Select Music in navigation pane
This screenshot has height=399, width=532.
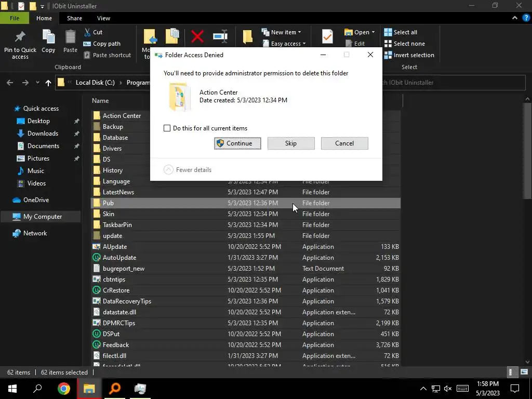(35, 170)
